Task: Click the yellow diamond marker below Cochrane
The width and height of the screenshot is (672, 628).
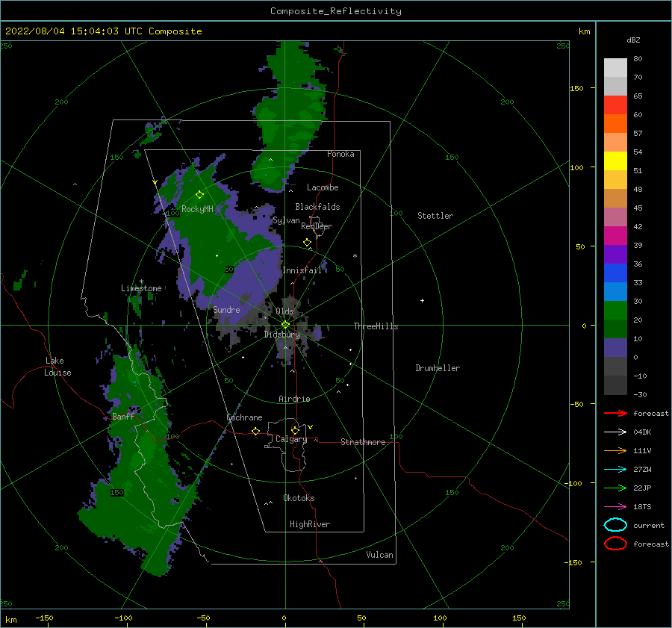Action: 255,431
